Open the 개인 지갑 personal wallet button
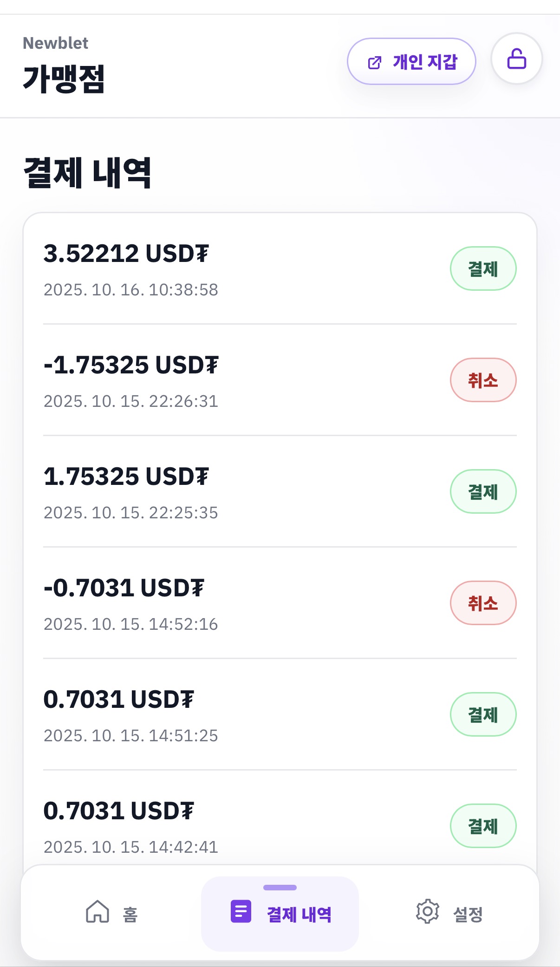The image size is (560, 967). point(411,61)
